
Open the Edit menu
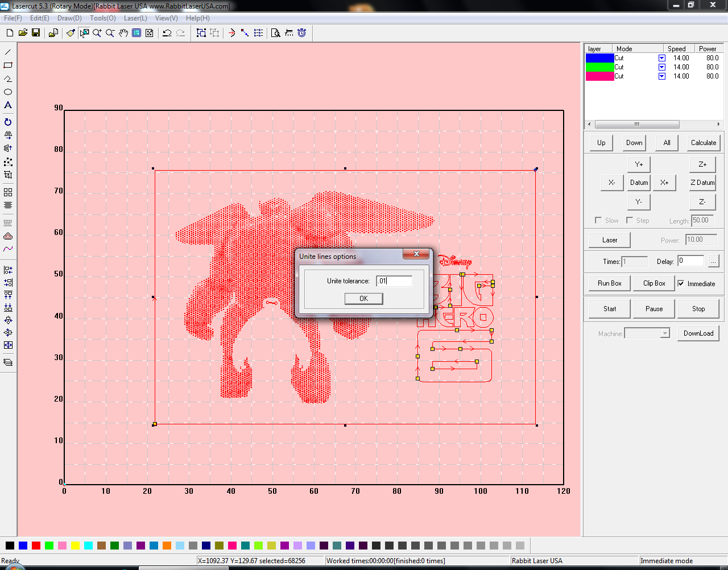click(40, 18)
